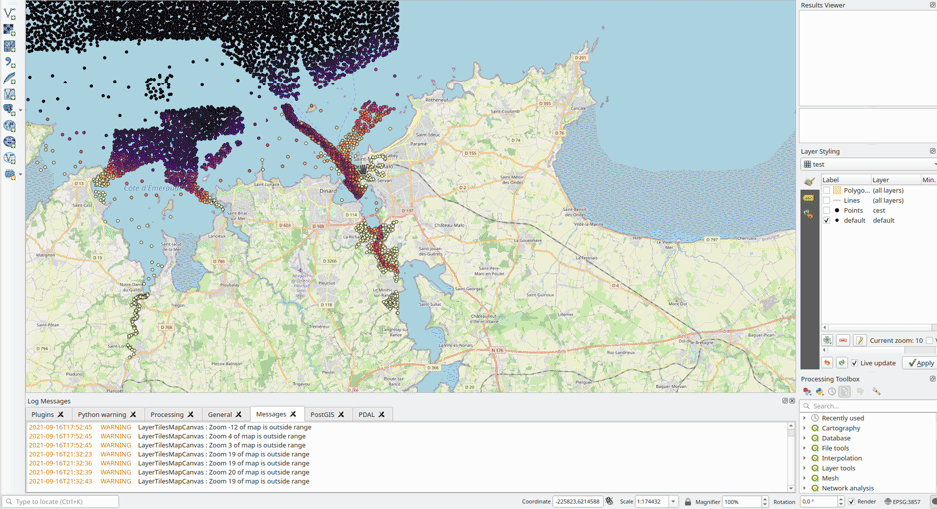Click the Add WFS Layer globe icon
Viewport: 937px width, 509px height.
(x=10, y=158)
